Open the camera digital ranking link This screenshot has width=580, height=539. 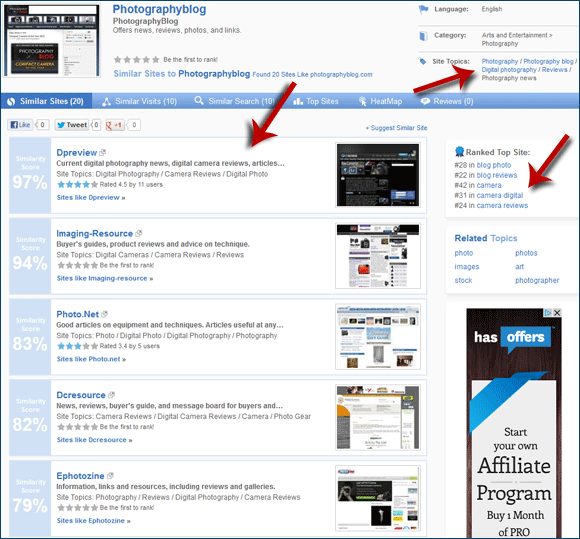coord(500,195)
